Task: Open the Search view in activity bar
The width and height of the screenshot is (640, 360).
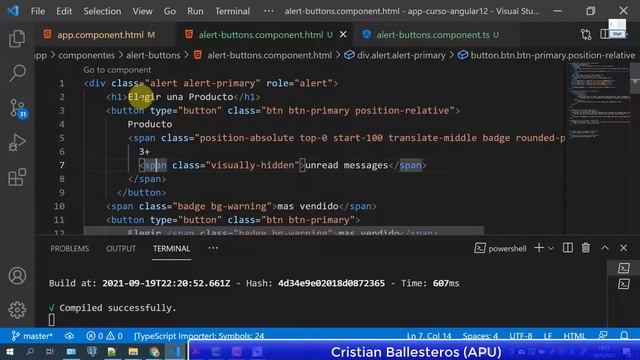Action: (x=17, y=73)
